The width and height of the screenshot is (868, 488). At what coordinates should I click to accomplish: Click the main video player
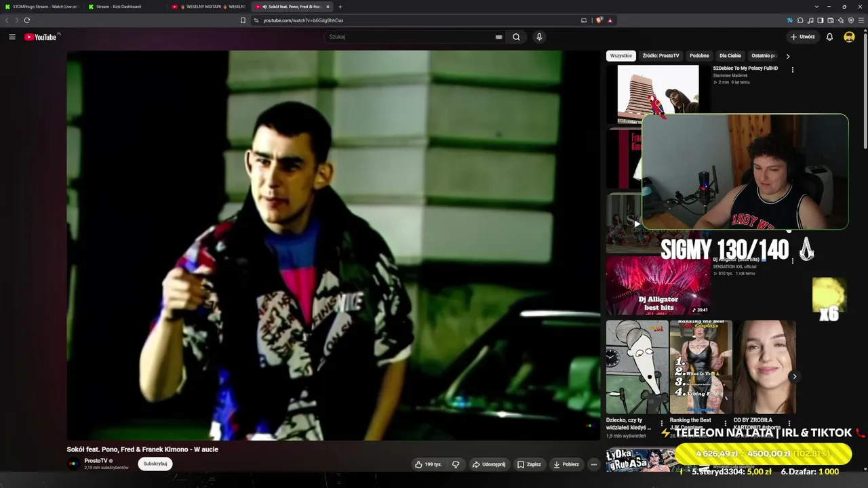[334, 245]
